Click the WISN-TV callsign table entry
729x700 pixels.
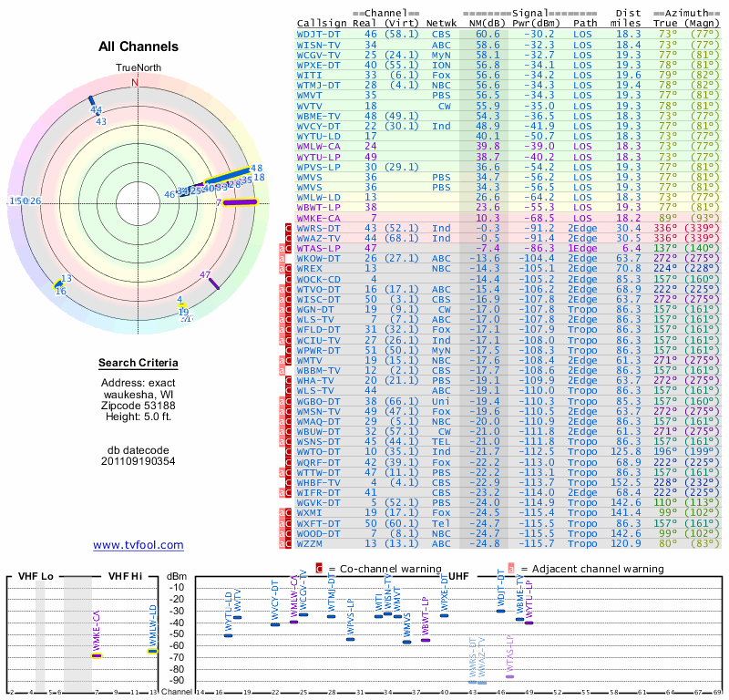click(x=320, y=44)
